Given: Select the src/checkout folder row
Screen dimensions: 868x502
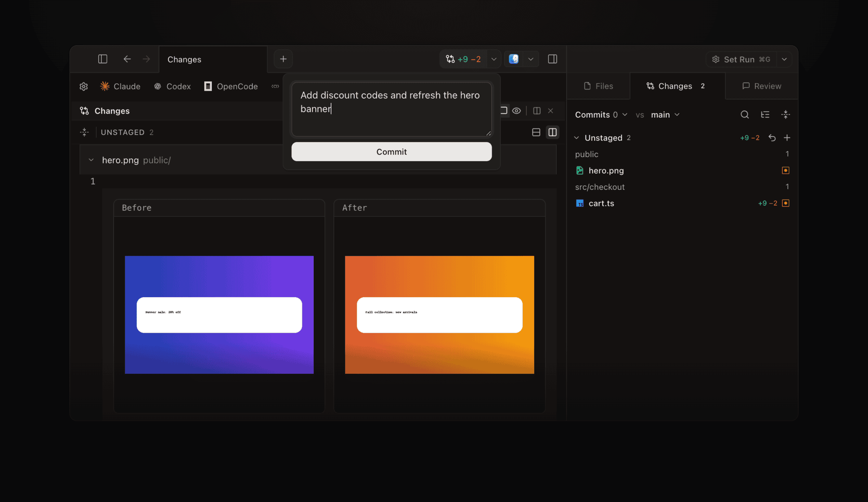Looking at the screenshot, I should coord(682,187).
